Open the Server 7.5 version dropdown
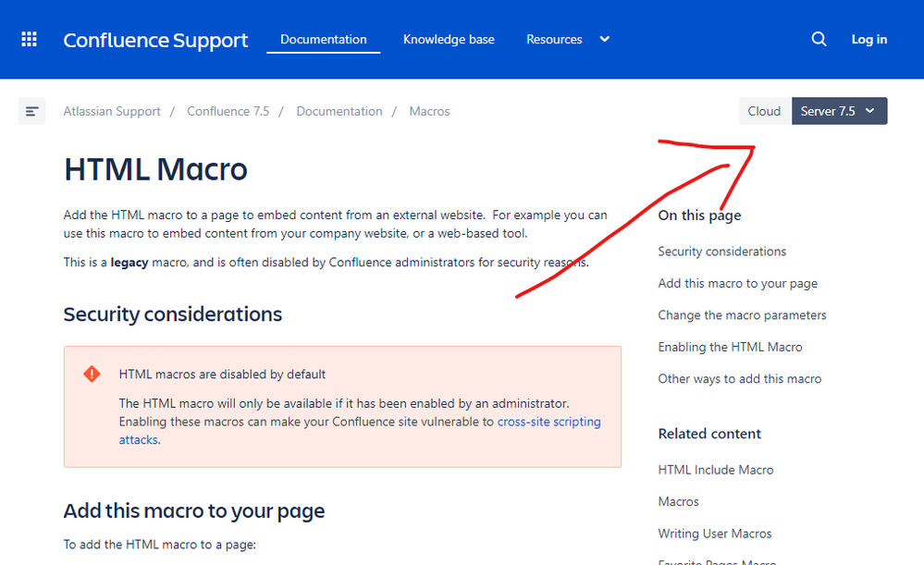 pyautogui.click(x=839, y=111)
